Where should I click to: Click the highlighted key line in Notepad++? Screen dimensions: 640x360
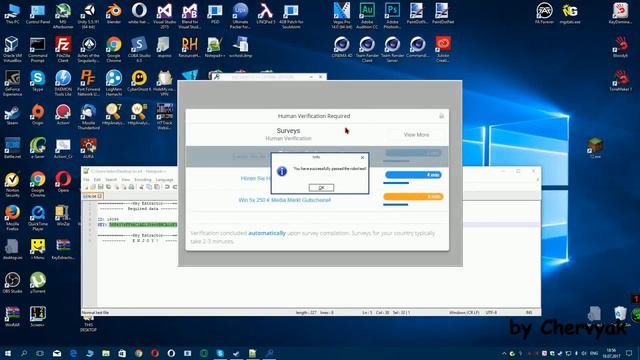pos(143,224)
